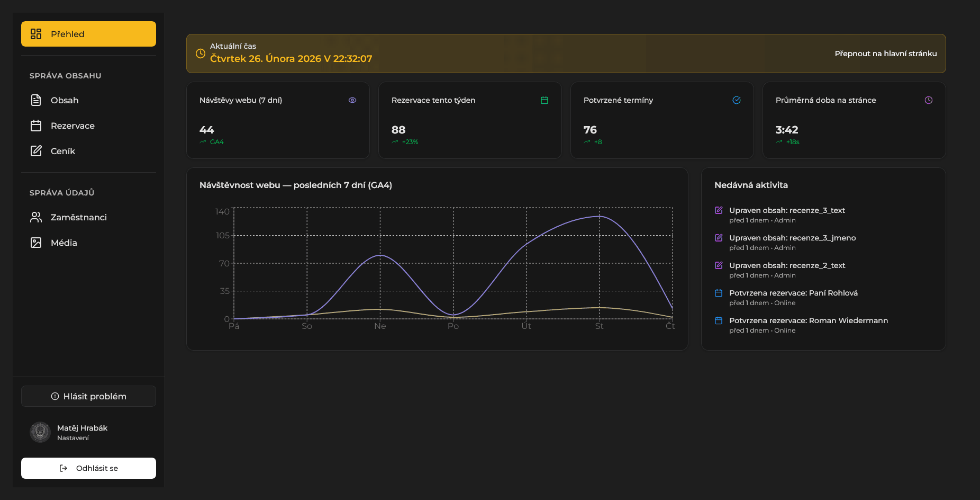Viewport: 980px width, 500px height.
Task: Open the recenze_2_text activity entry
Action: point(787,265)
